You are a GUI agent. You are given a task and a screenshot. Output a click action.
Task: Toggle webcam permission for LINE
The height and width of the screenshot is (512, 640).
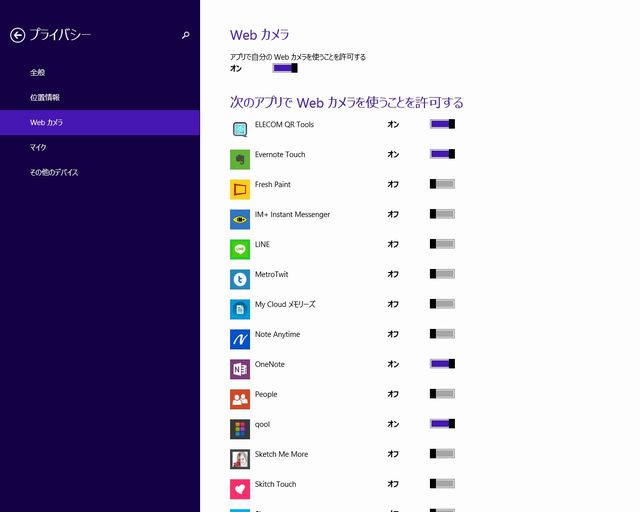click(x=442, y=244)
